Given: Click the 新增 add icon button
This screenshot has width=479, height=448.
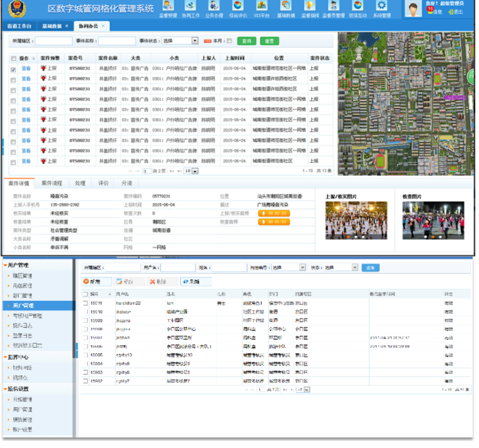Looking at the screenshot, I should 96,281.
